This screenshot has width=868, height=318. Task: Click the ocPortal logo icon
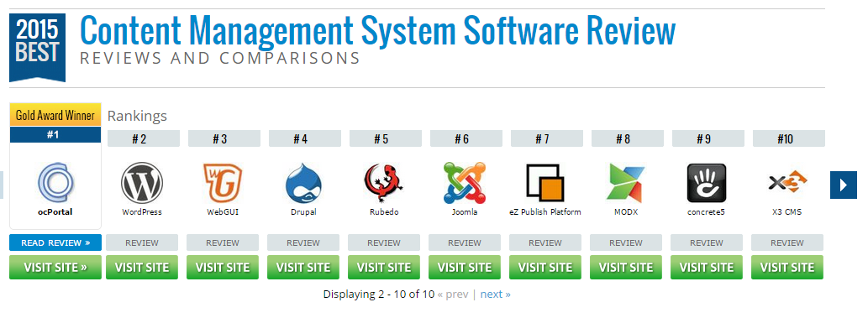pos(55,184)
